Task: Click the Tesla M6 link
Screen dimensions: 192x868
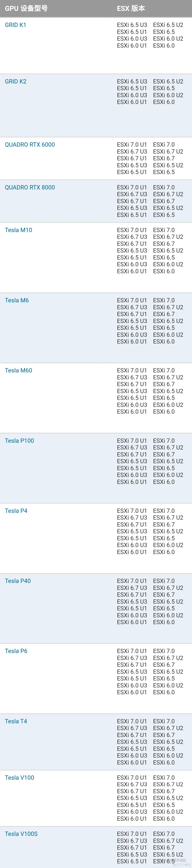Action: pos(17,300)
